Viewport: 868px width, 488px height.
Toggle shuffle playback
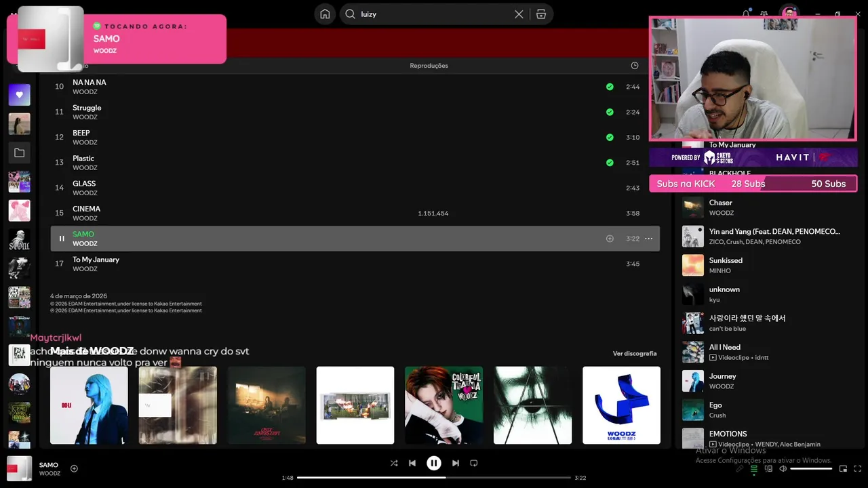click(x=394, y=463)
